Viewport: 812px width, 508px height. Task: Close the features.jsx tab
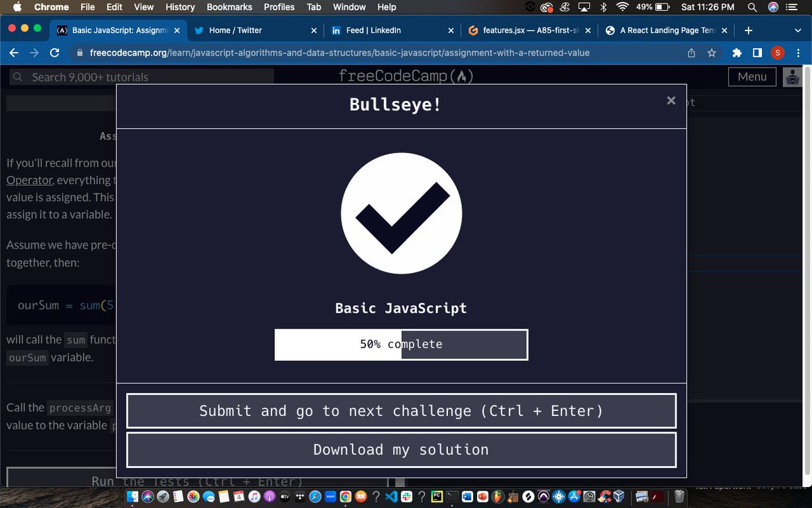tap(588, 30)
